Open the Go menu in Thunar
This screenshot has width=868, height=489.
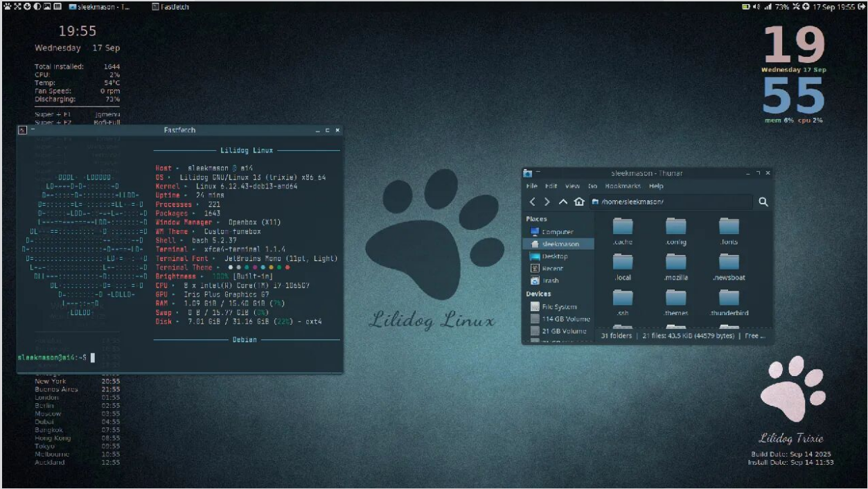[x=592, y=186]
